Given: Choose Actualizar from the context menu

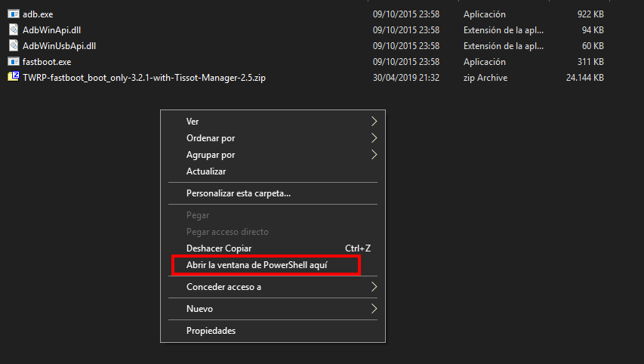Looking at the screenshot, I should [205, 171].
